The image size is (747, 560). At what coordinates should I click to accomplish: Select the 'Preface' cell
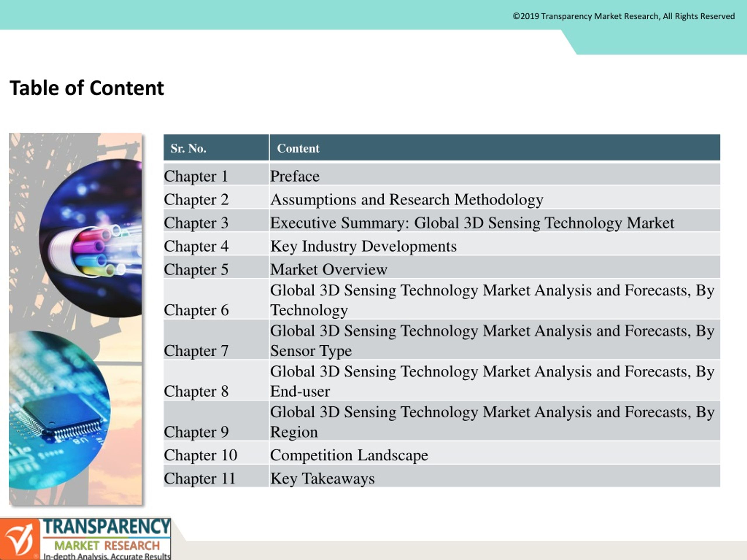(x=495, y=174)
